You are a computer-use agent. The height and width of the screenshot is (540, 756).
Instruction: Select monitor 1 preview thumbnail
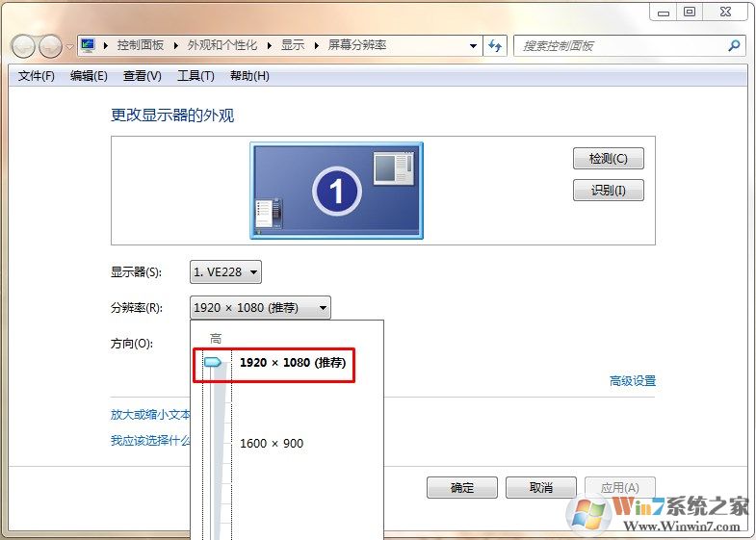336,191
